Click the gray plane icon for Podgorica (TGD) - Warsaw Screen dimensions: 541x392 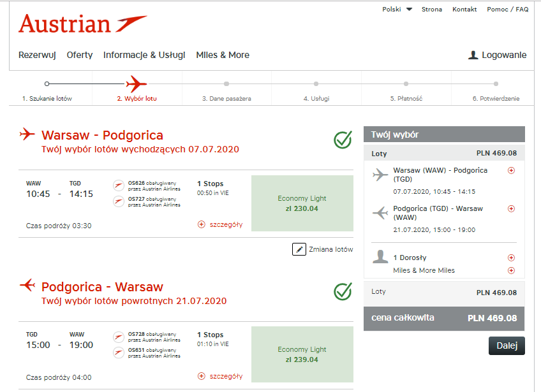point(380,213)
